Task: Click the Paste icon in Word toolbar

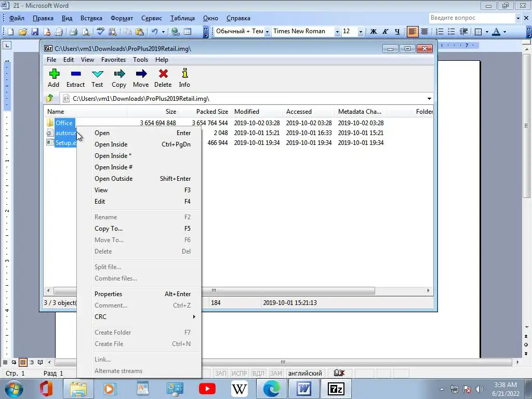Action: (x=139, y=32)
